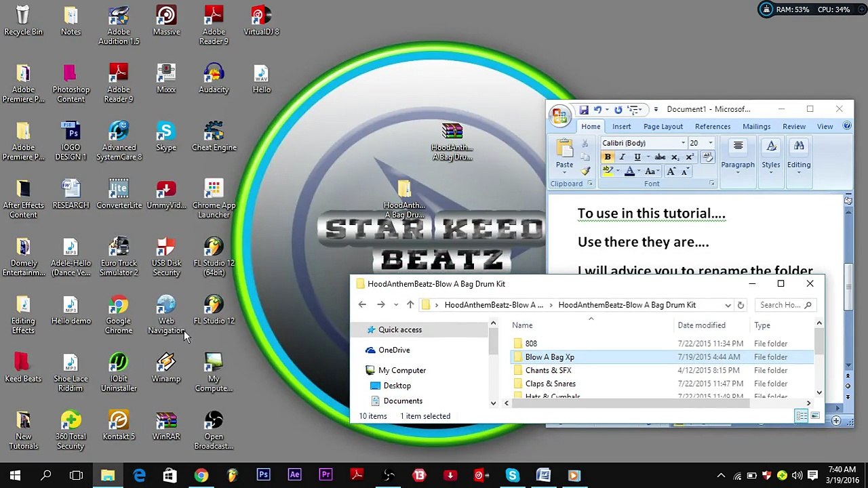Show hidden system tray icons arrow
Viewport: 868px width, 488px height.
(721, 476)
